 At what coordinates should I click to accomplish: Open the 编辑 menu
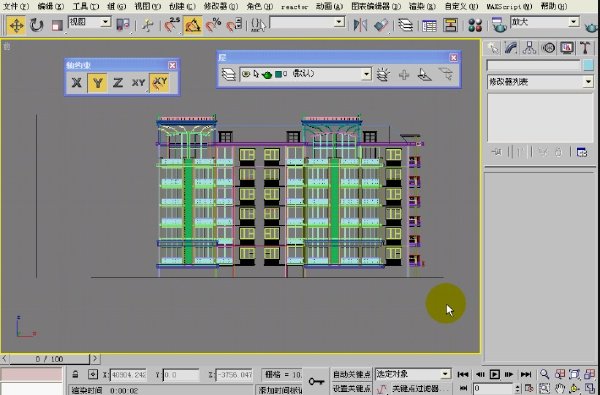click(51, 7)
